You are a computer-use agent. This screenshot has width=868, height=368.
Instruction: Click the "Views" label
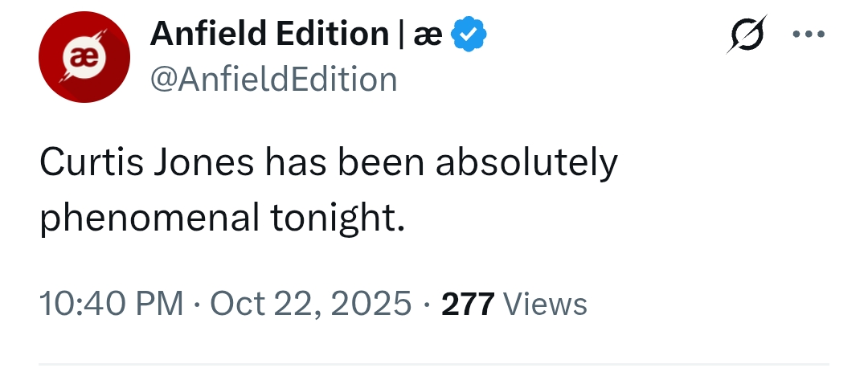point(545,305)
